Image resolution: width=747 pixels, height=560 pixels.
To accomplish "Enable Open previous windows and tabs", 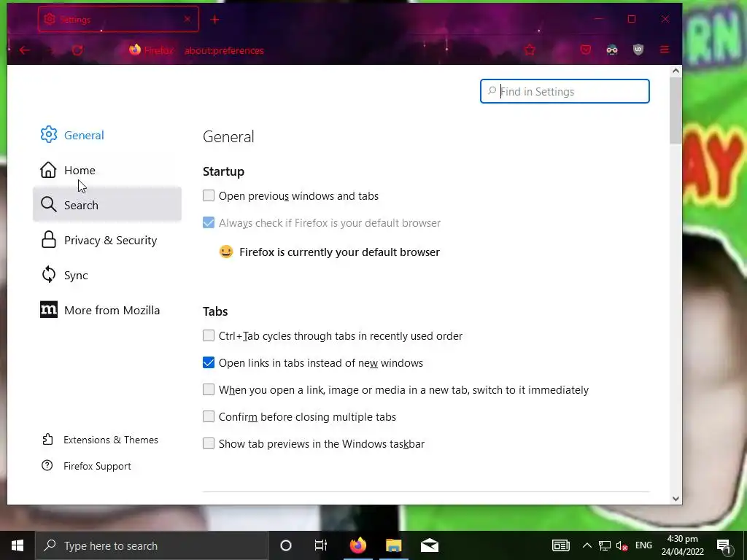I will 208,195.
